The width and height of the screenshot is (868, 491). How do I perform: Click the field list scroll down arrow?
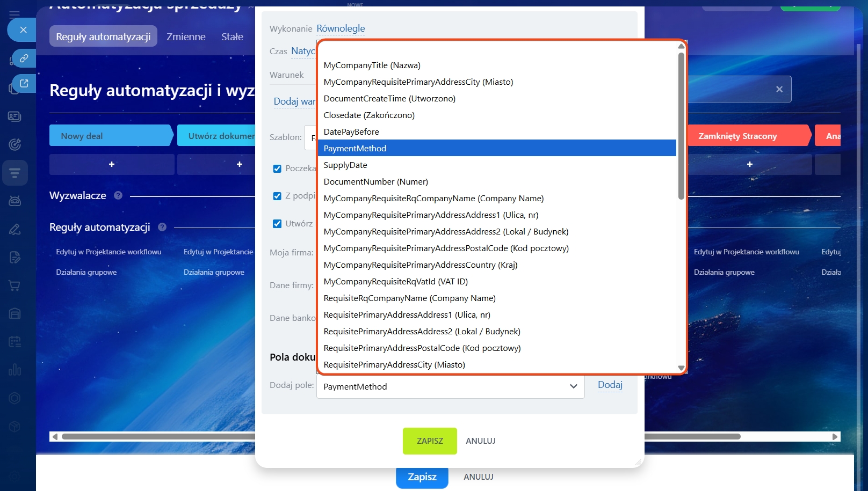coord(681,368)
